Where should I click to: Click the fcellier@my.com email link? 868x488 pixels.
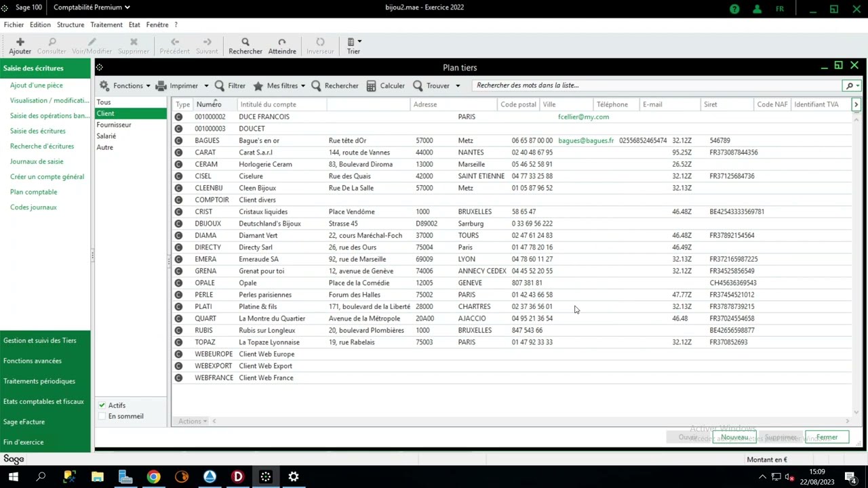583,117
